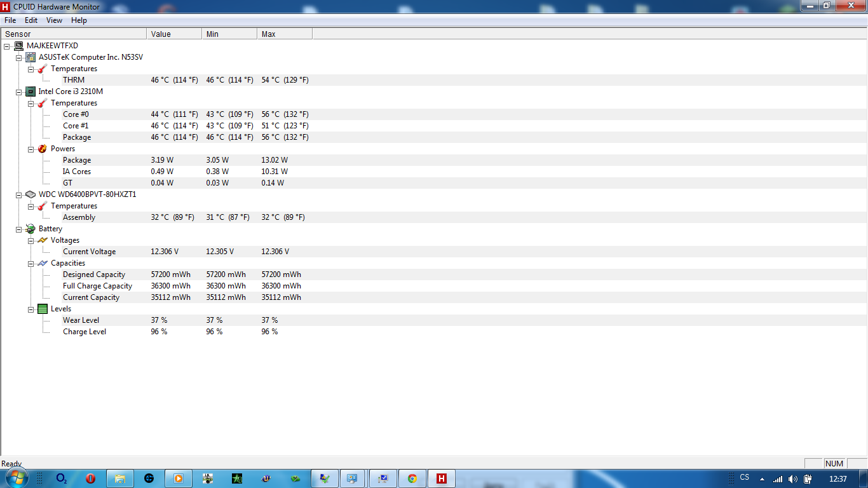Click the flame icon beside Powers

(43, 149)
